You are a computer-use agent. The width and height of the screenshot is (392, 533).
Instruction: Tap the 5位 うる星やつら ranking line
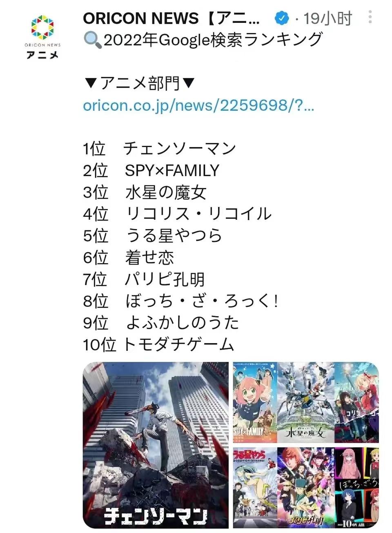coord(153,236)
